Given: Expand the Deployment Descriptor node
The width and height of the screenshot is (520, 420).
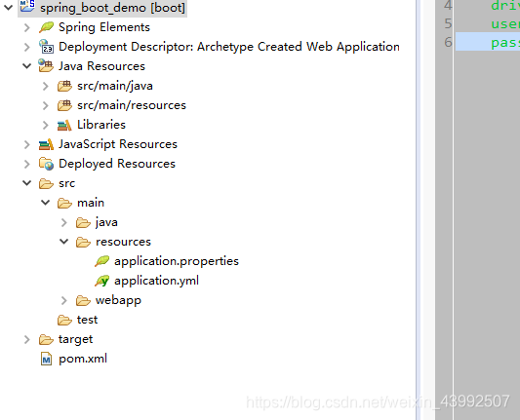Looking at the screenshot, I should pyautogui.click(x=27, y=47).
